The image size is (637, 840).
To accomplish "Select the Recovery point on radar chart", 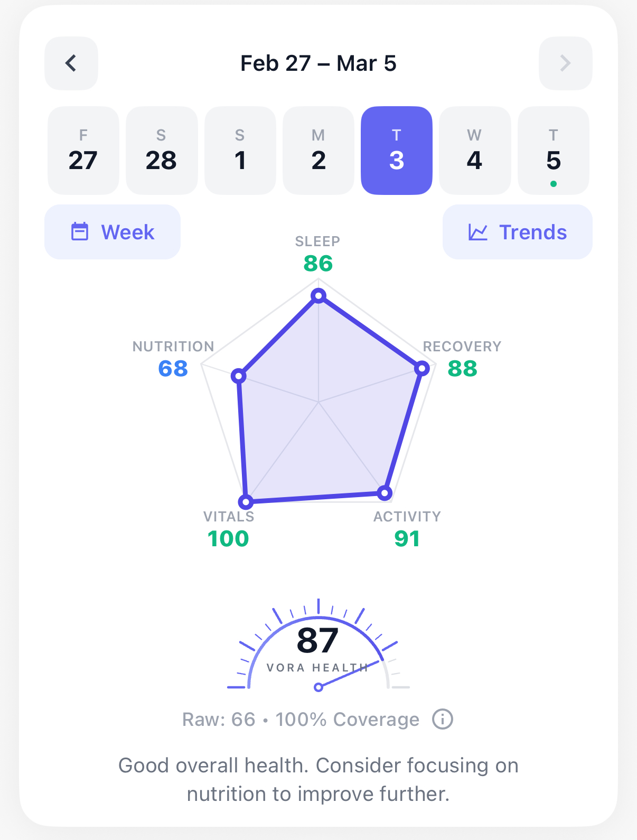I will [x=421, y=368].
